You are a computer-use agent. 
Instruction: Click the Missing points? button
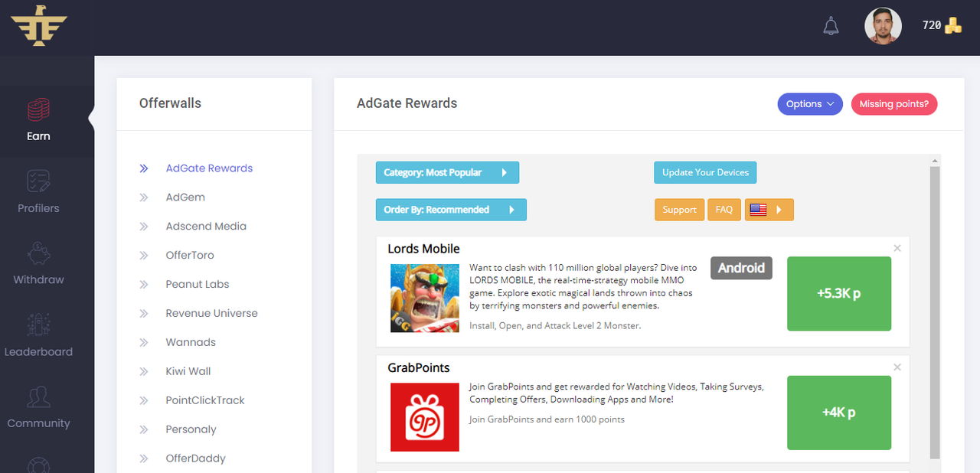tap(894, 104)
